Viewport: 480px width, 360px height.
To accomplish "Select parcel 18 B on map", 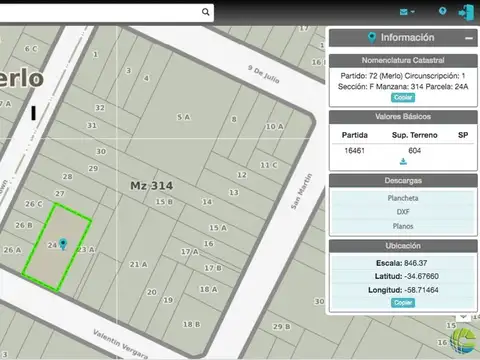I will (x=191, y=324).
